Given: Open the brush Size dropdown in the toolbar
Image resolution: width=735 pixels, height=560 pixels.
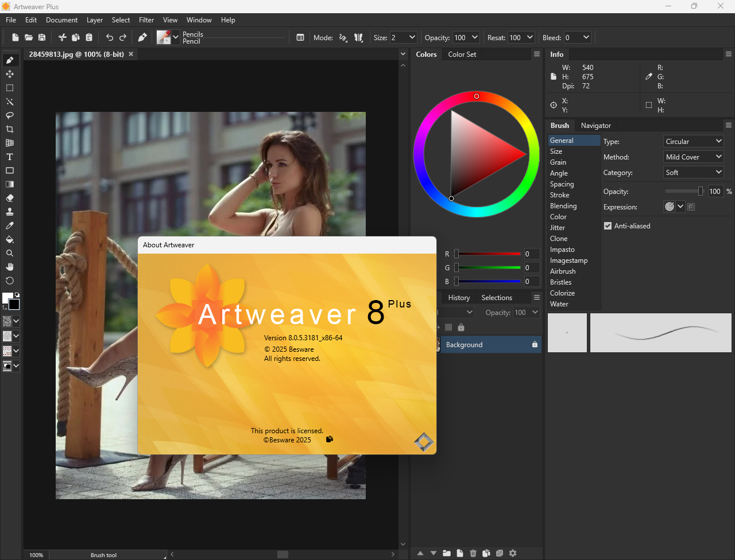Looking at the screenshot, I should (x=412, y=37).
